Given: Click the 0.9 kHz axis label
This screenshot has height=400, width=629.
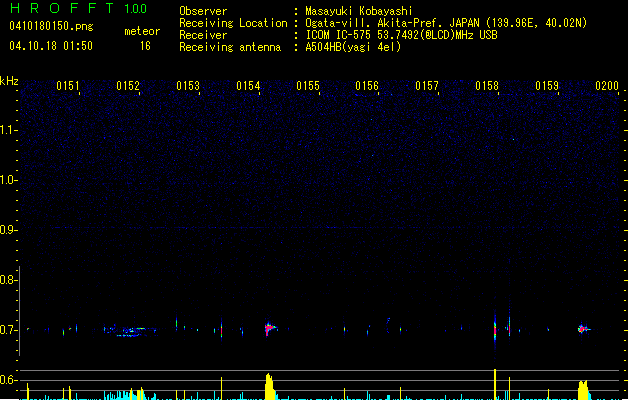Looking at the screenshot, I should pyautogui.click(x=9, y=230).
